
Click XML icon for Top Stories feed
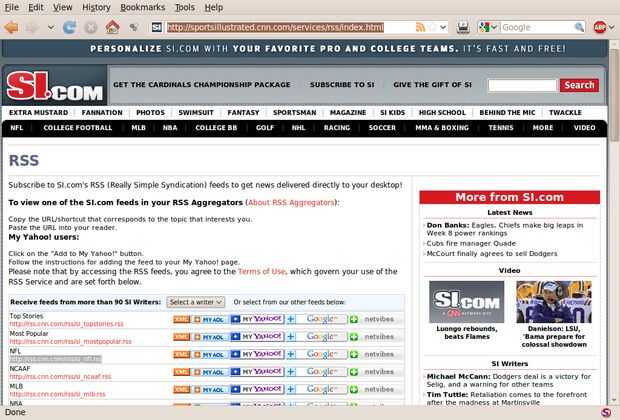[x=181, y=319]
